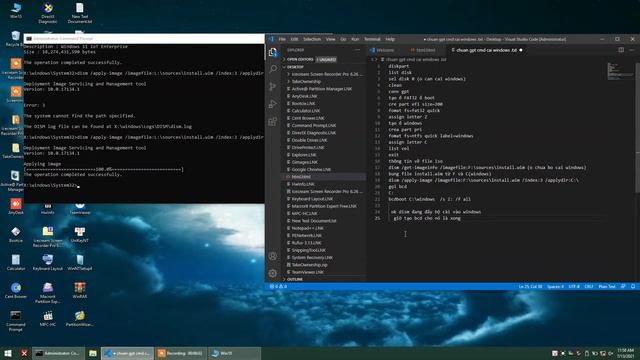Viewport: 640px width, 360px height.
Task: Open the UniKeyNT desktop icon
Action: pyautogui.click(x=80, y=234)
